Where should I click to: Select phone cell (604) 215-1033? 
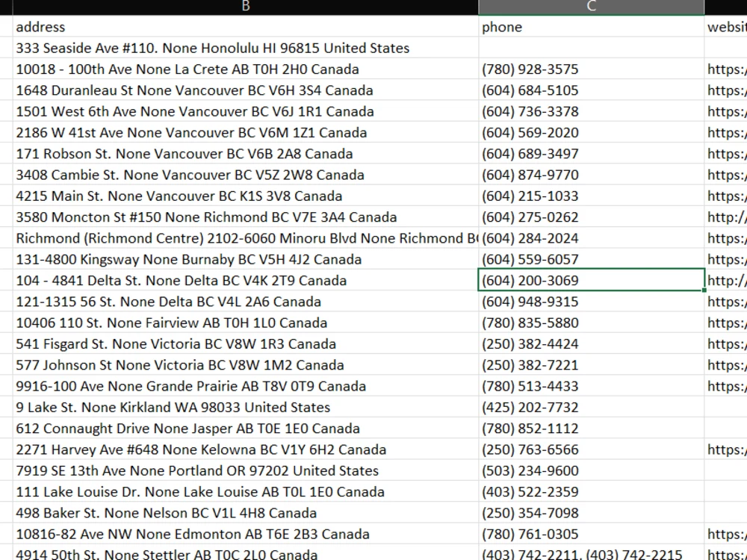tap(591, 196)
